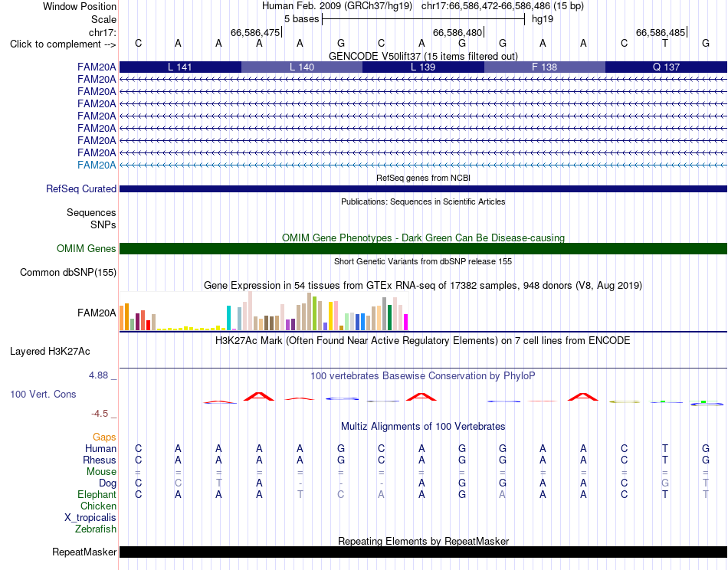The height and width of the screenshot is (570, 728).
Task: Click the bright red bar in GTEx chart
Action: (148, 325)
